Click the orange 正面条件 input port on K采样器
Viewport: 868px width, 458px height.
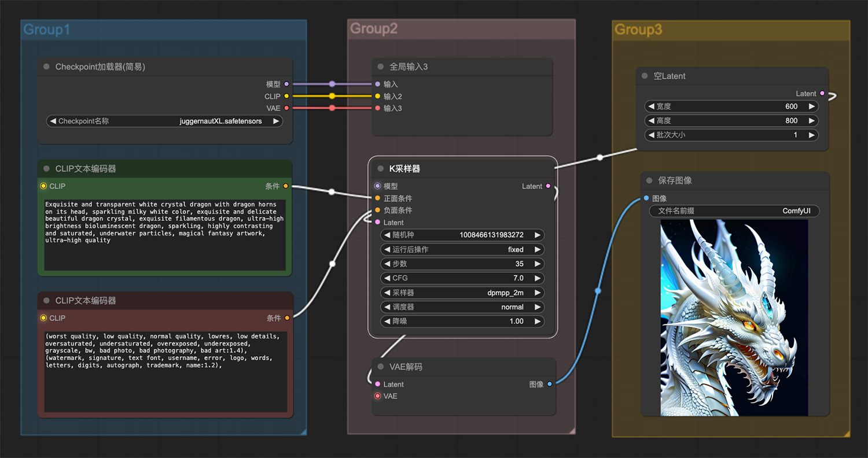pos(378,198)
